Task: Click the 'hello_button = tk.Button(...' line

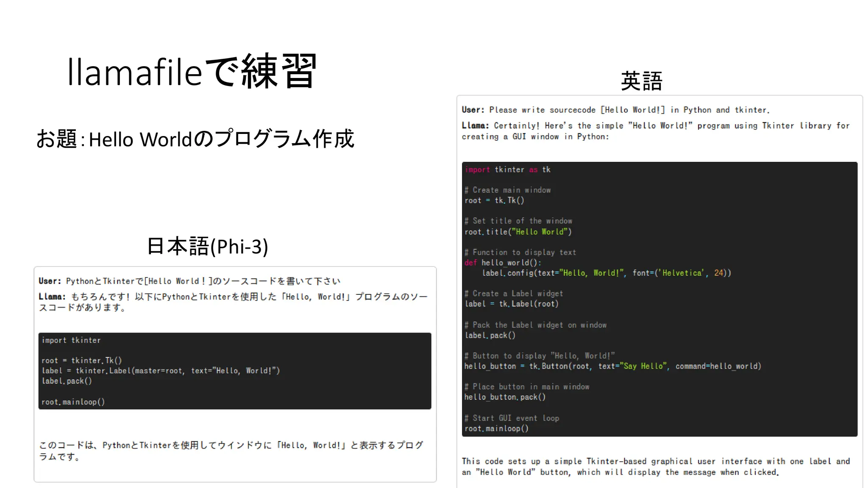Action: coord(613,366)
